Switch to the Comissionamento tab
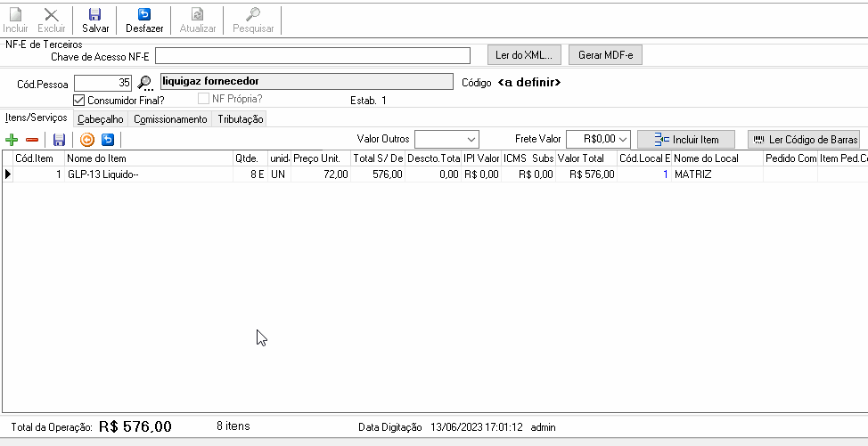Image resolution: width=868 pixels, height=446 pixels. tap(170, 119)
